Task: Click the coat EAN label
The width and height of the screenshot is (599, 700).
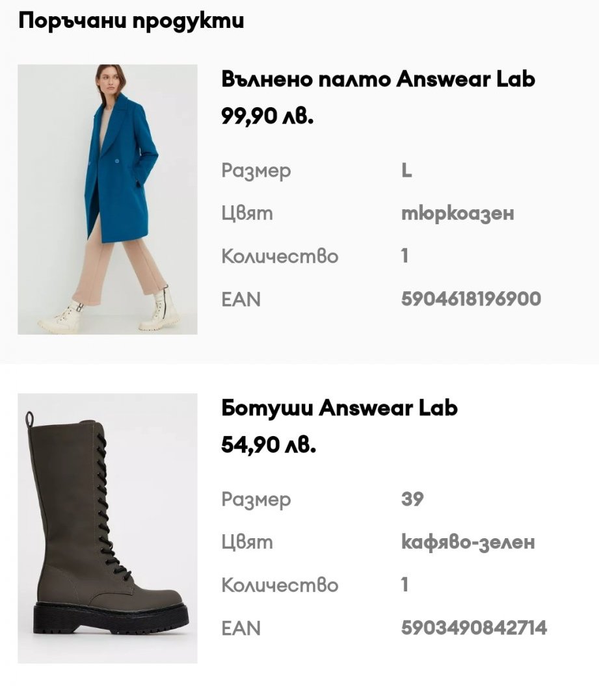Action: coord(241,299)
